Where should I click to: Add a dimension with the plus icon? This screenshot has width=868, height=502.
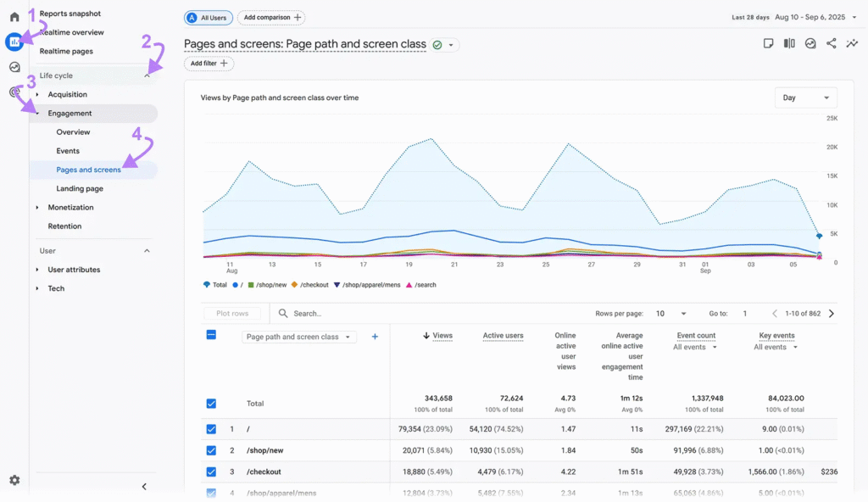[x=375, y=337]
